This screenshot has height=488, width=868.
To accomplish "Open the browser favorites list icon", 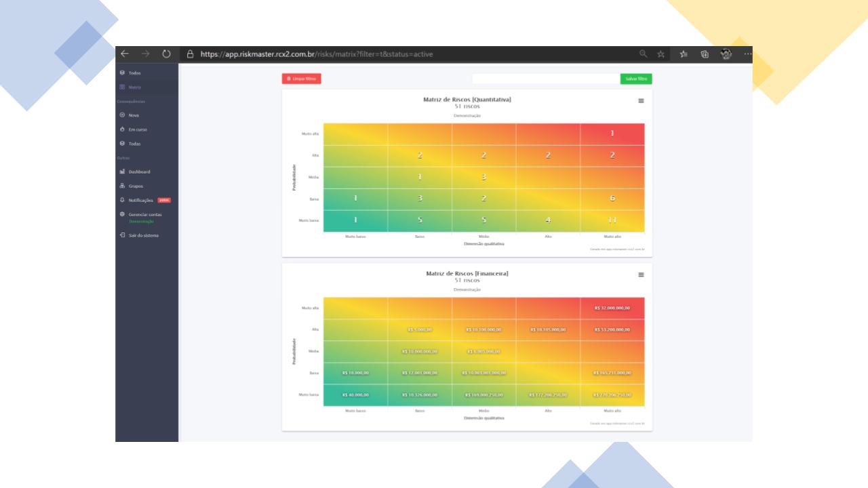I will click(684, 54).
